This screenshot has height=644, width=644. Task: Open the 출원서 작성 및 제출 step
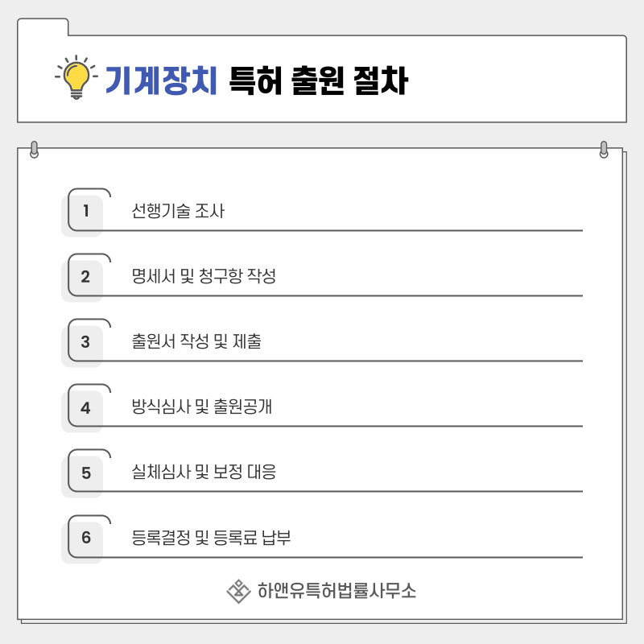[x=196, y=341]
